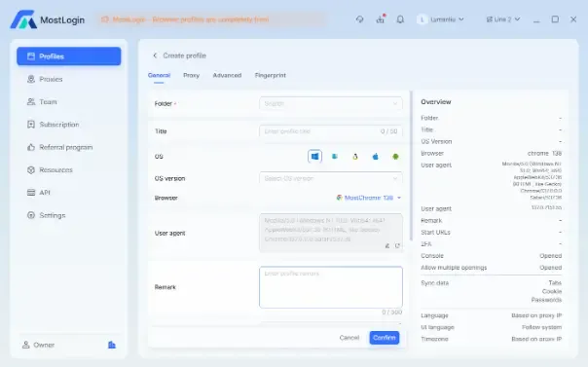Switch to the Fingerprint tab

tap(271, 75)
